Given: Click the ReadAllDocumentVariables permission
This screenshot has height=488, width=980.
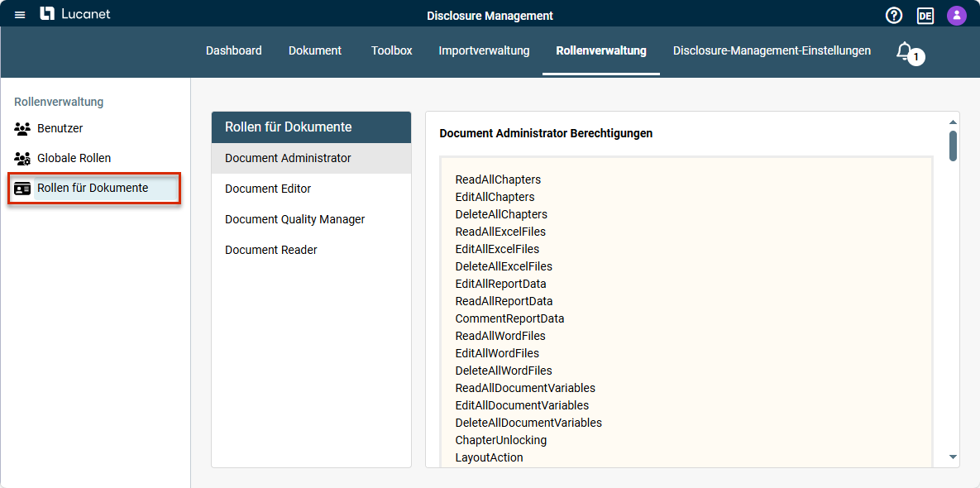Looking at the screenshot, I should pyautogui.click(x=526, y=389).
